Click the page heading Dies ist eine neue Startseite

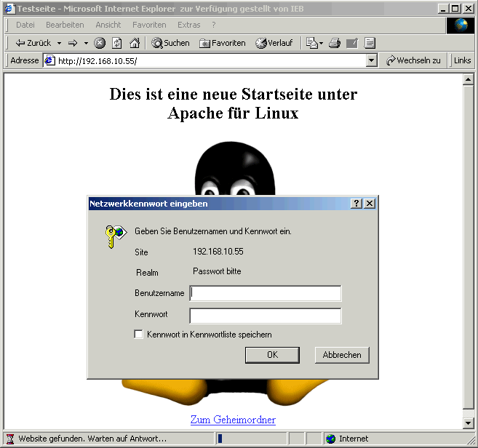click(x=234, y=103)
